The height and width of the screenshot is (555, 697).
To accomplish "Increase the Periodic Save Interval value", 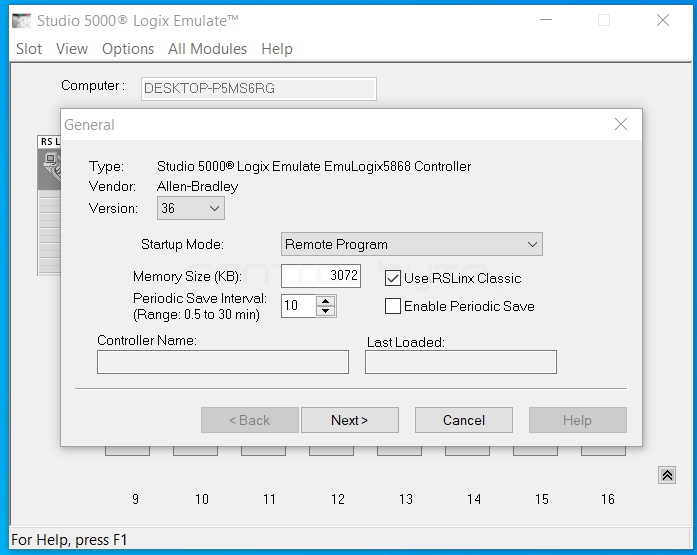I will click(325, 301).
